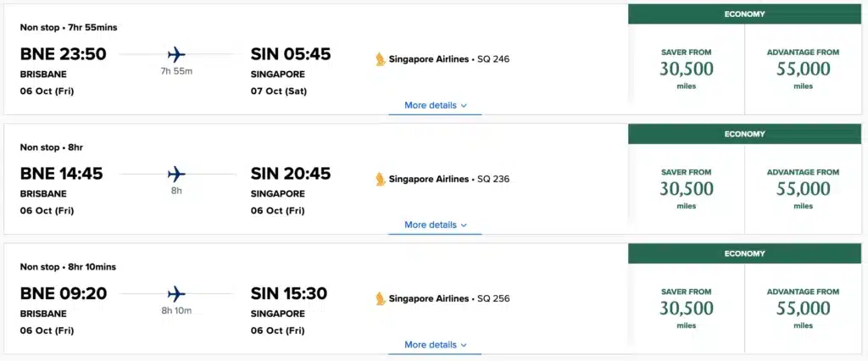Image resolution: width=868 pixels, height=361 pixels.
Task: Click the Economy header on the SQ 246 flight
Action: (x=744, y=14)
